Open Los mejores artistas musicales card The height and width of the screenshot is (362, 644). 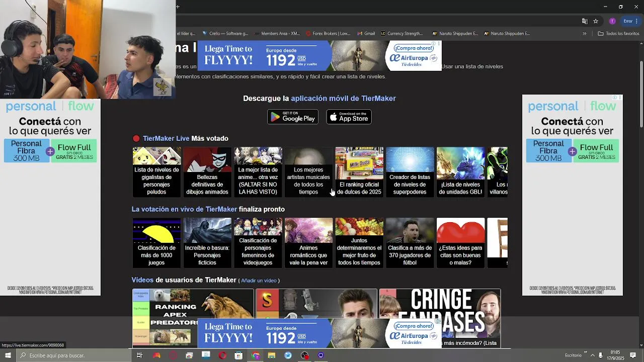pos(308,171)
